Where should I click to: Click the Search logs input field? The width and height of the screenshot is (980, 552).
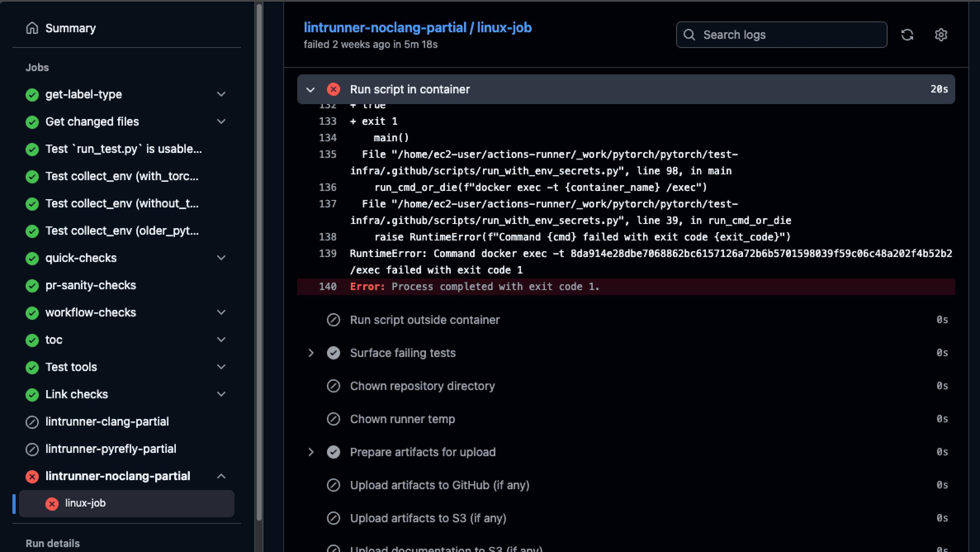781,35
